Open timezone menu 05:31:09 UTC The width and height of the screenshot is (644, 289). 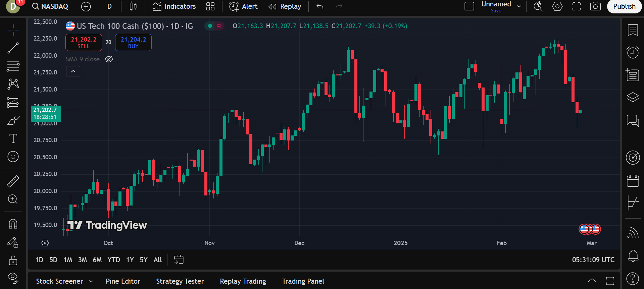(x=593, y=260)
